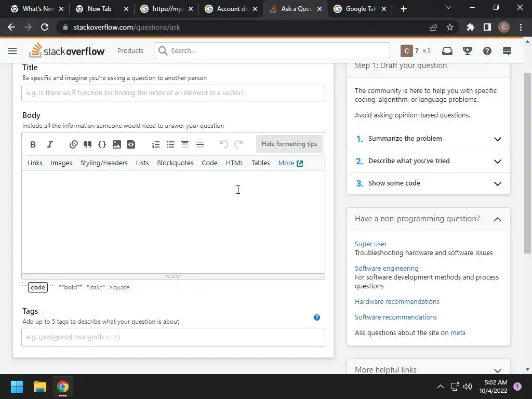The height and width of the screenshot is (399, 532).
Task: Select the Code formatting tips tab
Action: tap(209, 163)
